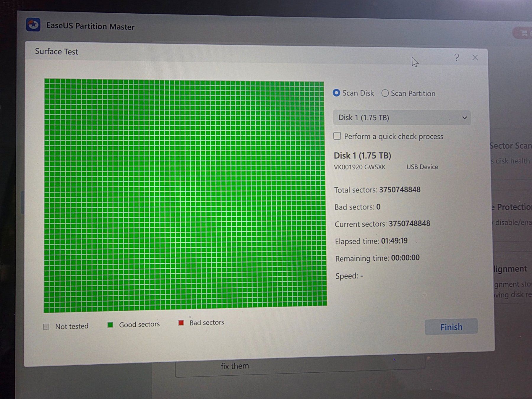The height and width of the screenshot is (399, 532).
Task: Click the red Bad sectors legend square
Action: coord(181,323)
